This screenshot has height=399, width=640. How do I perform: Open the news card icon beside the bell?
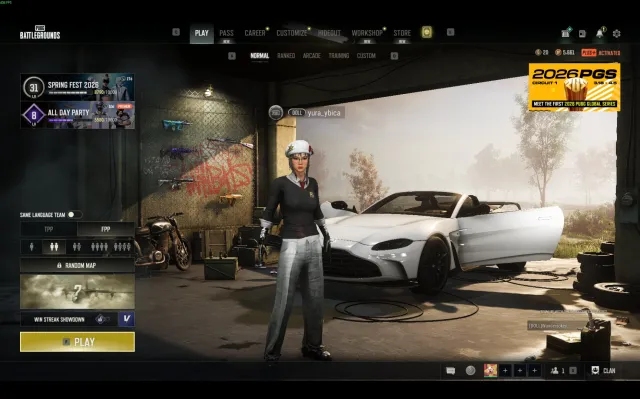582,33
